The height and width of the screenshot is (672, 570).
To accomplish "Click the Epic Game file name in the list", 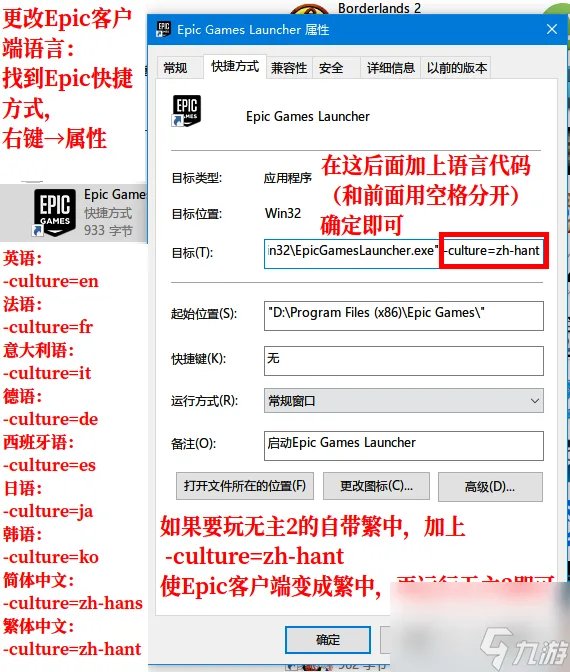I will (x=115, y=195).
